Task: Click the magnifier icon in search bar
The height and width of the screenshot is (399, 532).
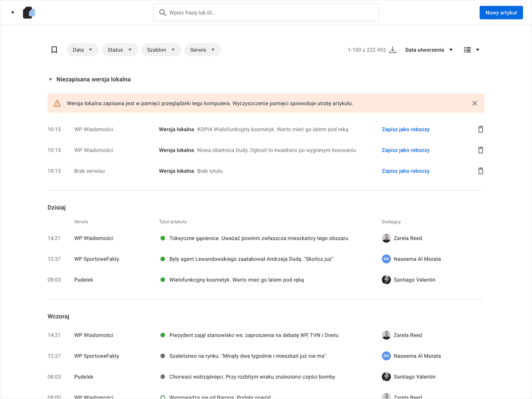Action: [x=163, y=13]
